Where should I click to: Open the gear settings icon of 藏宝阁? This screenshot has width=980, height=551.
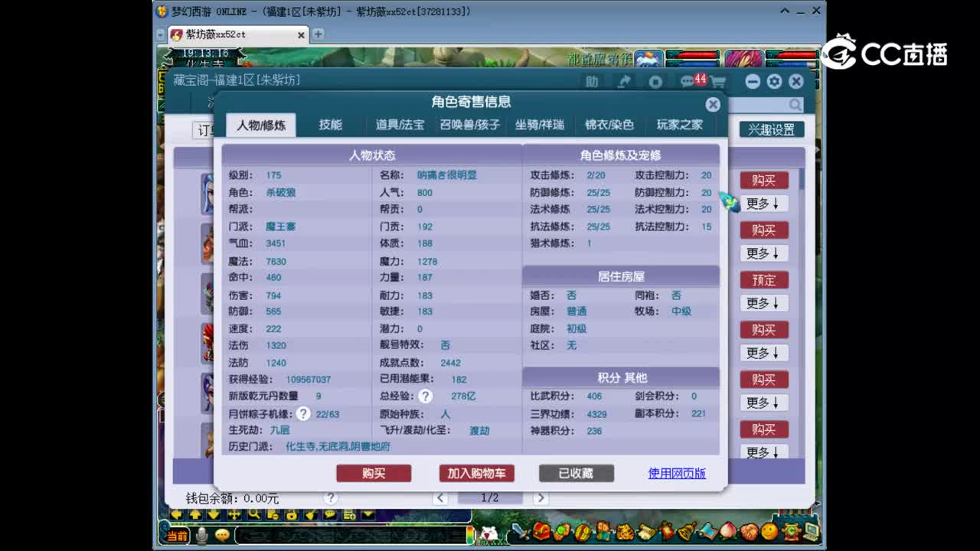click(775, 82)
